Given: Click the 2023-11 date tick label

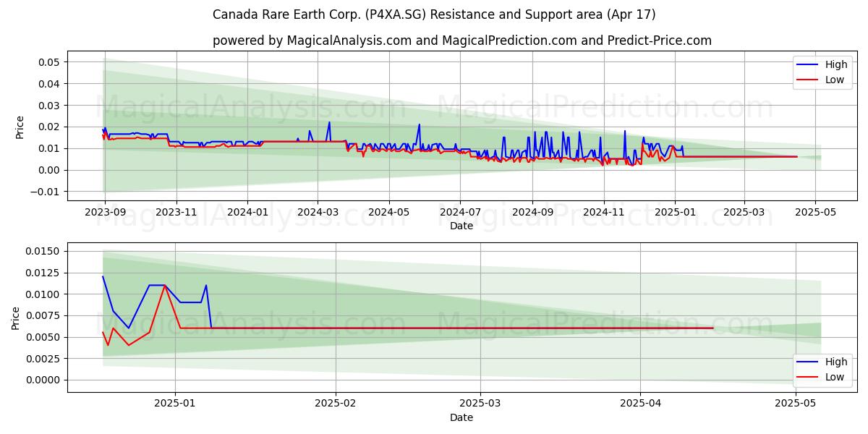Looking at the screenshot, I should [x=176, y=212].
